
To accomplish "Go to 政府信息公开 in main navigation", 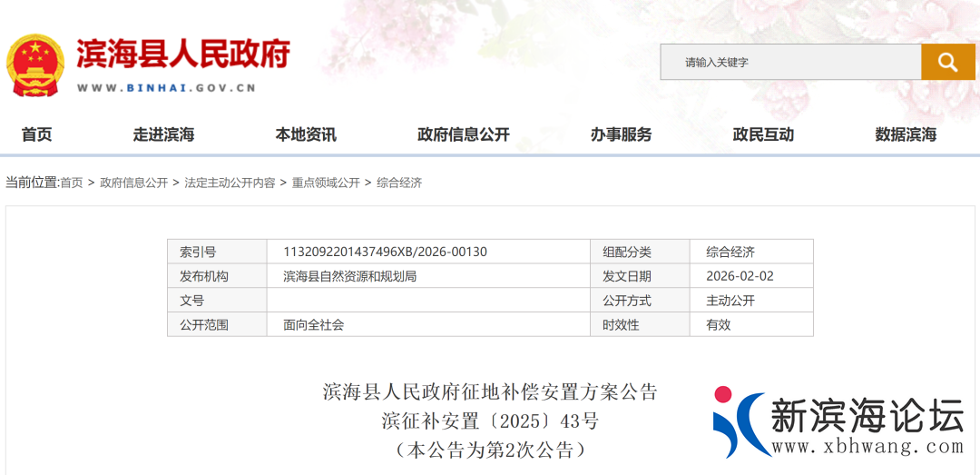I will tap(464, 134).
